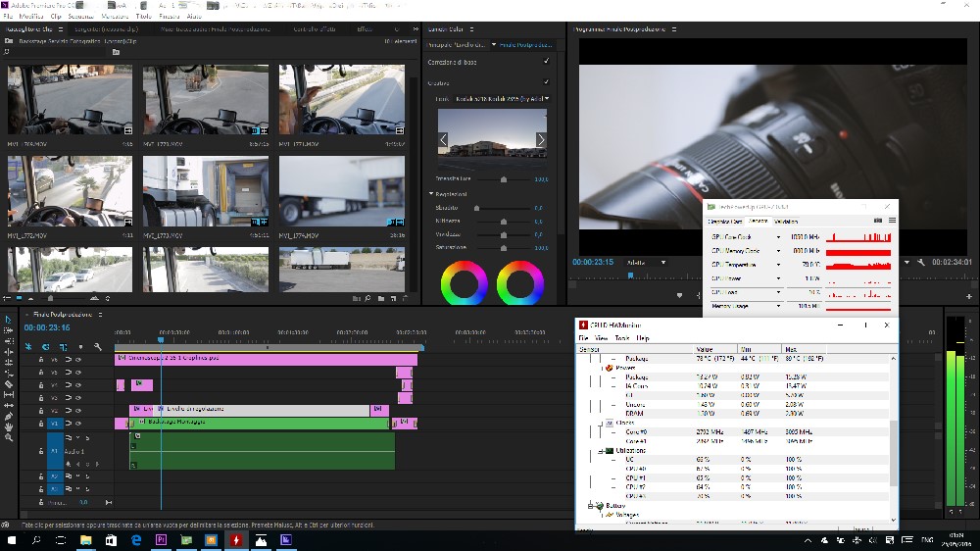Image resolution: width=980 pixels, height=551 pixels.
Task: Open GPU-Z Memory Usage sensor dropdown
Action: point(778,306)
